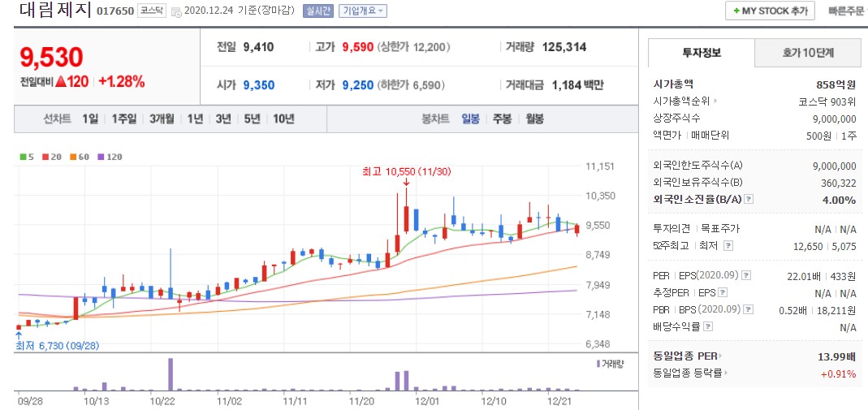Select the 1년 line chart period
The image size is (868, 410).
(x=195, y=119)
